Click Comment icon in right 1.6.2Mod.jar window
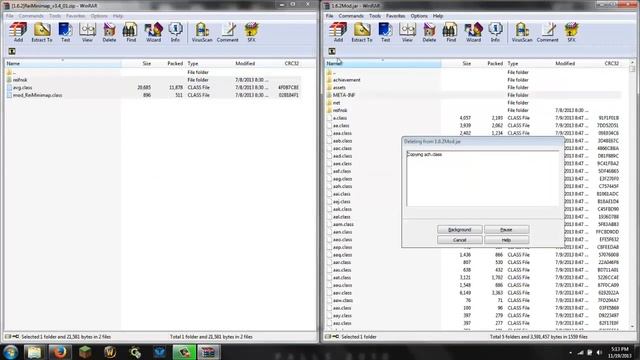The width and height of the screenshot is (640, 360). pos(547,32)
